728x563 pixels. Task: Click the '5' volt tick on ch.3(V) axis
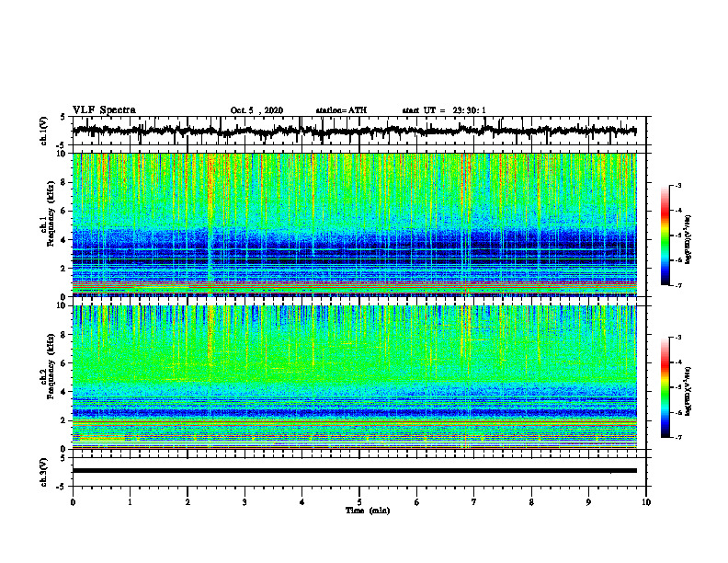pyautogui.click(x=63, y=458)
